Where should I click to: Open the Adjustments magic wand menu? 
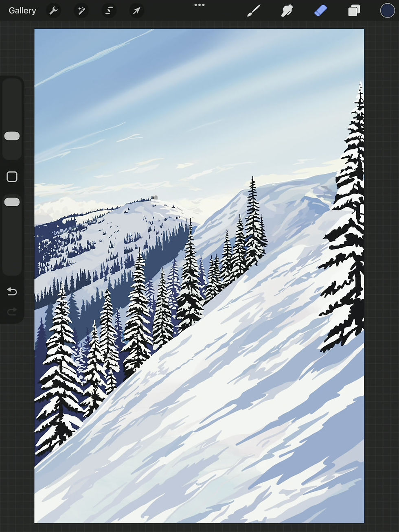coord(81,11)
